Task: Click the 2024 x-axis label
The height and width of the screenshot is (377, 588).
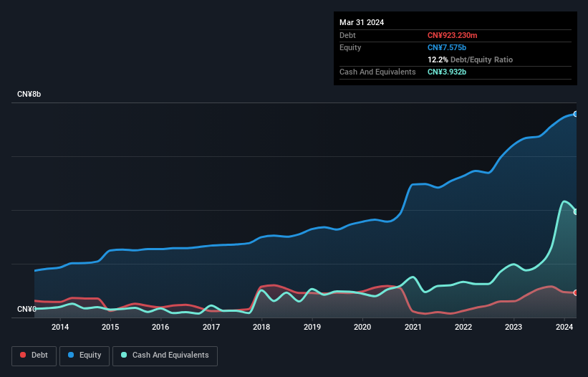Action: click(x=564, y=327)
